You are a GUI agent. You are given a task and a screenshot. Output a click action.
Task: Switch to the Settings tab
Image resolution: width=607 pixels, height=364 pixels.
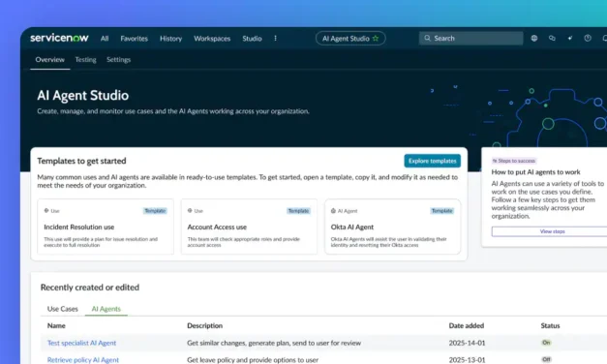(118, 60)
